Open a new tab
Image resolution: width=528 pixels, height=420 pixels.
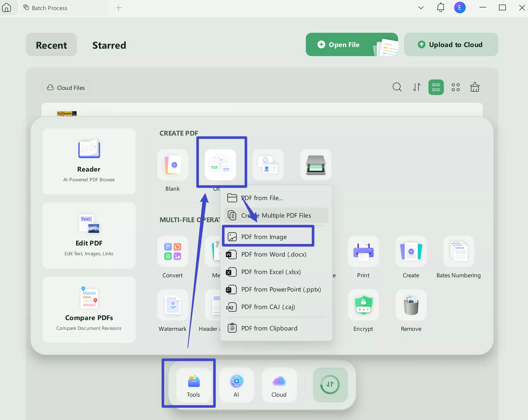tap(119, 8)
